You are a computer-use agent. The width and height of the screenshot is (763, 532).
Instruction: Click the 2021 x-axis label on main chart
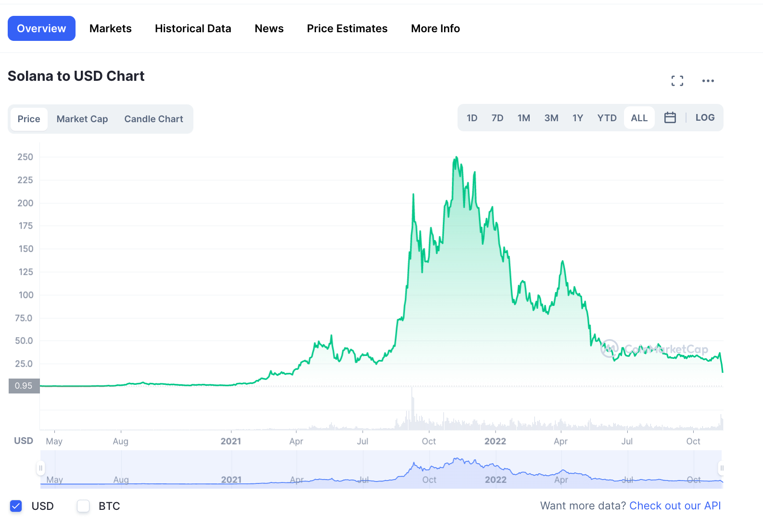(x=231, y=441)
